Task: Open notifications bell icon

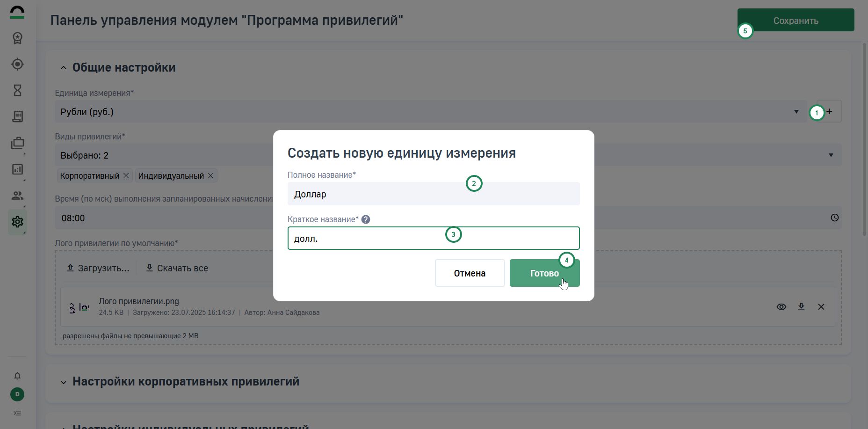Action: [17, 376]
